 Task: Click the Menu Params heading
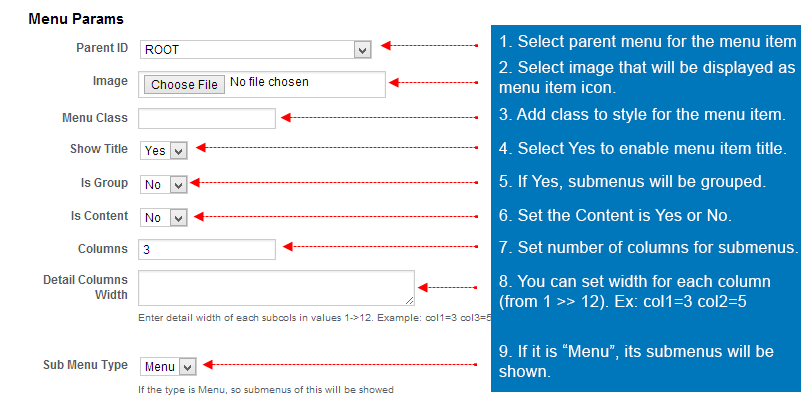76,19
